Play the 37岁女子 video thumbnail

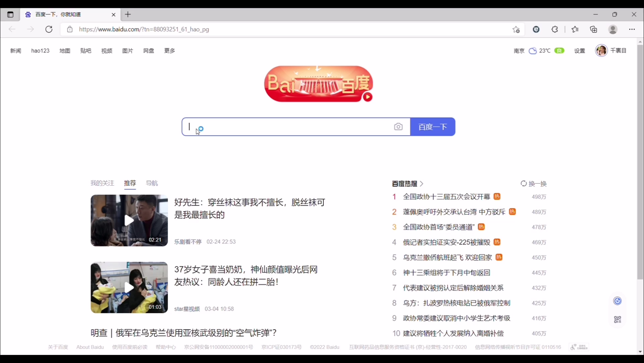tap(129, 288)
